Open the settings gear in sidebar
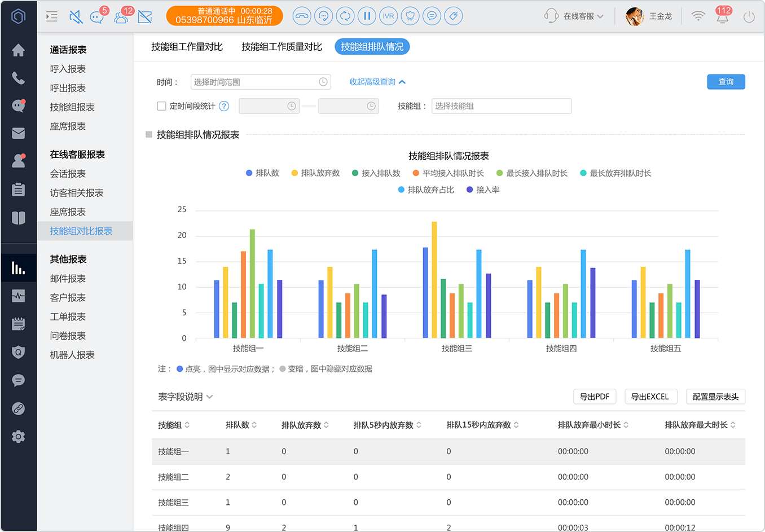765x532 pixels. tap(18, 437)
